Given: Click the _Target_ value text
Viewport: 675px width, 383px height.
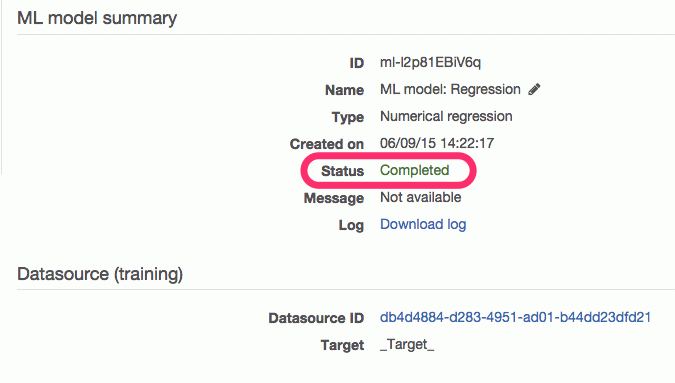Looking at the screenshot, I should tap(407, 345).
